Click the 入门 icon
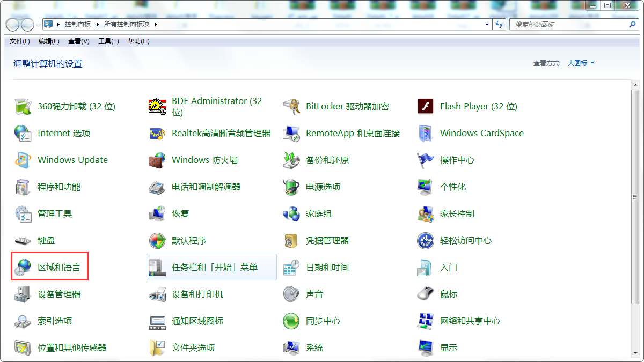644x362 pixels. click(x=425, y=267)
